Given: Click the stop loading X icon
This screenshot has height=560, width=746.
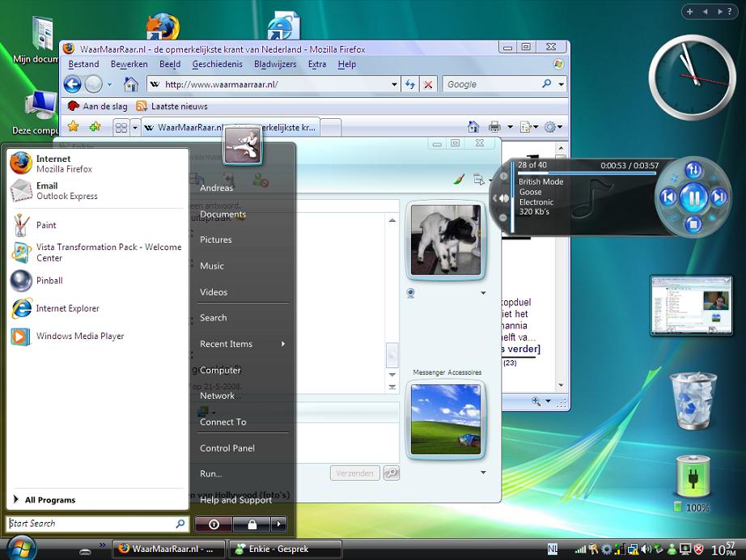Looking at the screenshot, I should (x=428, y=84).
